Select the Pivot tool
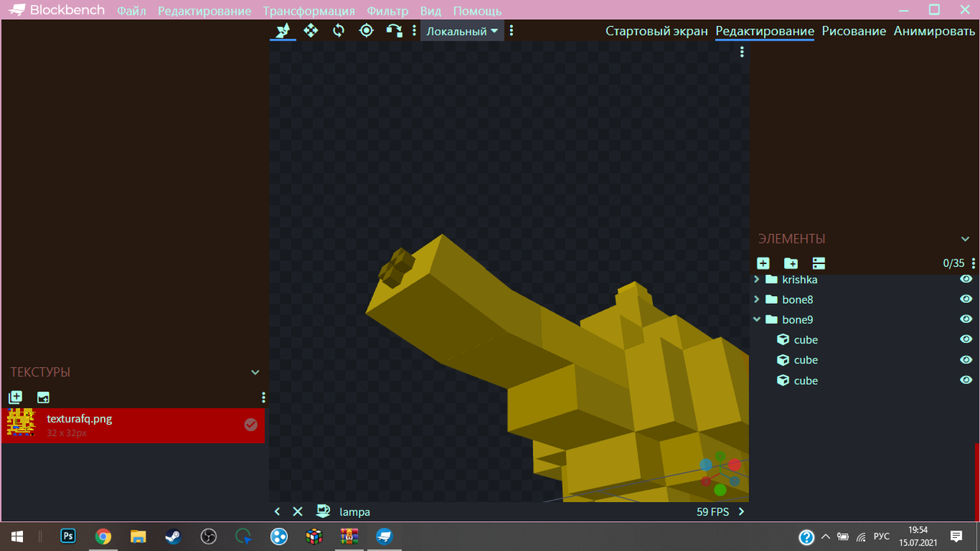Screen dimensions: 980x551 tap(366, 31)
